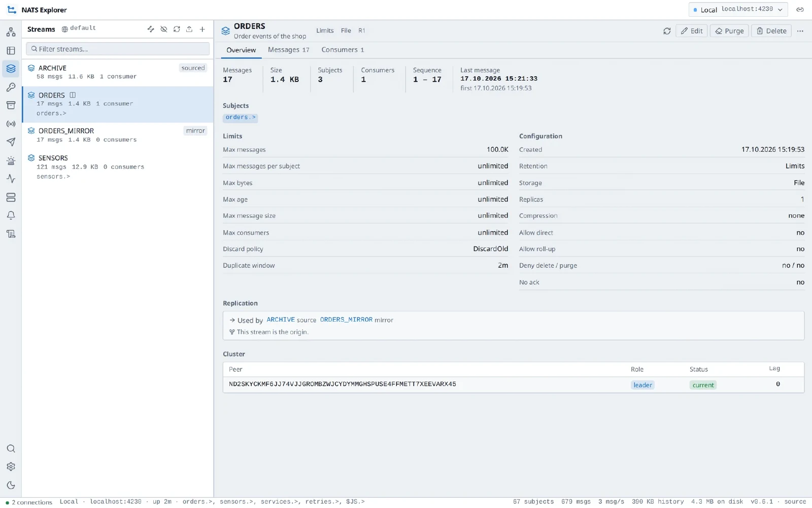Click the default account selector
This screenshot has height=508, width=812.
click(79, 29)
